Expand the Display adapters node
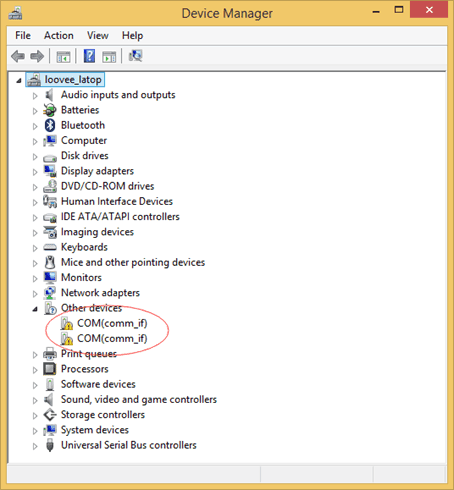This screenshot has height=490, width=454. click(35, 172)
